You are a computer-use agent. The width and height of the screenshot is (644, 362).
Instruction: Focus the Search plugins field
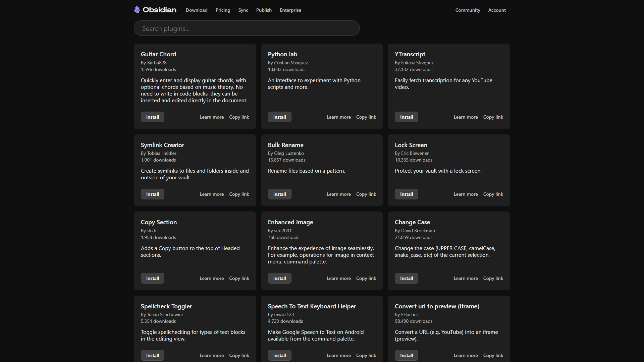[x=247, y=28]
